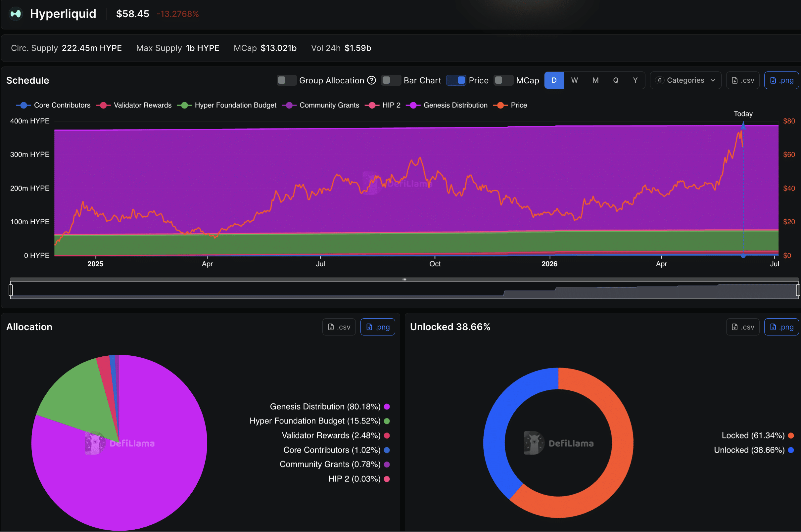Toggle the orange Price legend entry
Viewport: 801px width, 532px height.
pyautogui.click(x=510, y=105)
